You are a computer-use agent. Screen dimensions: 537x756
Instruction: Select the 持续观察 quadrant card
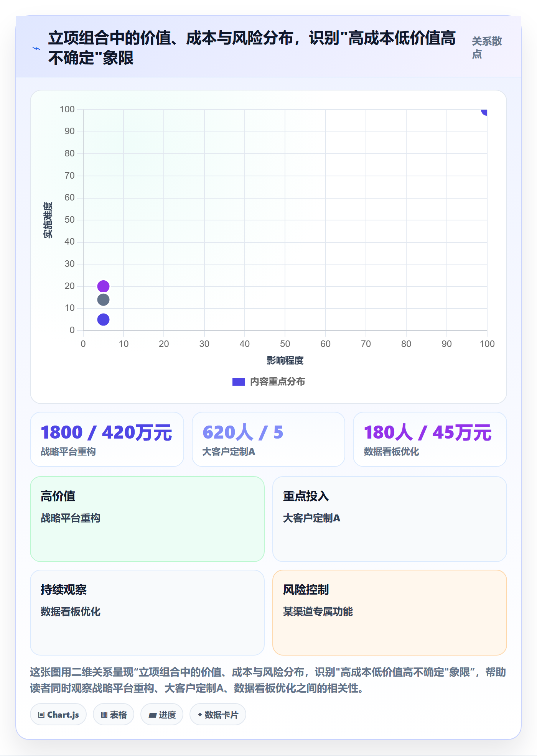click(147, 613)
